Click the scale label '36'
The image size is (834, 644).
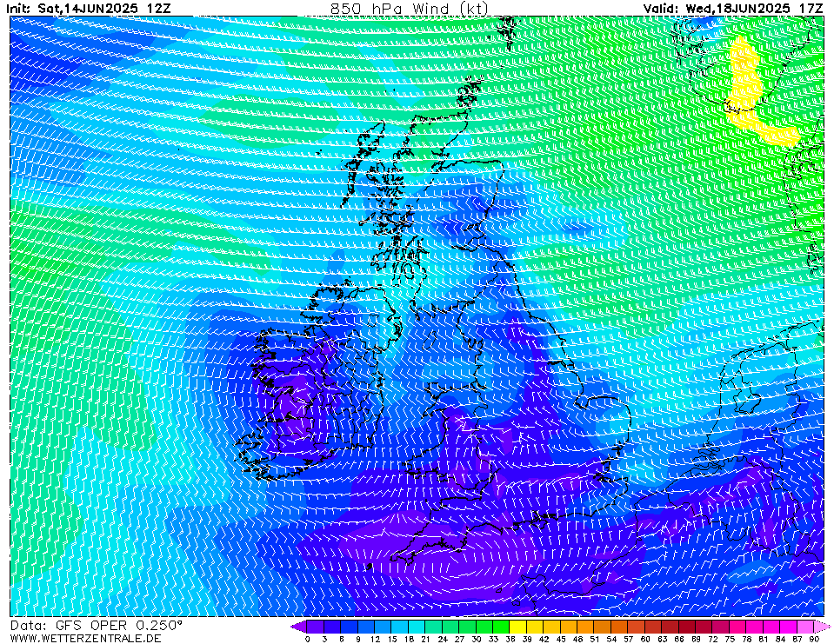tap(510, 639)
